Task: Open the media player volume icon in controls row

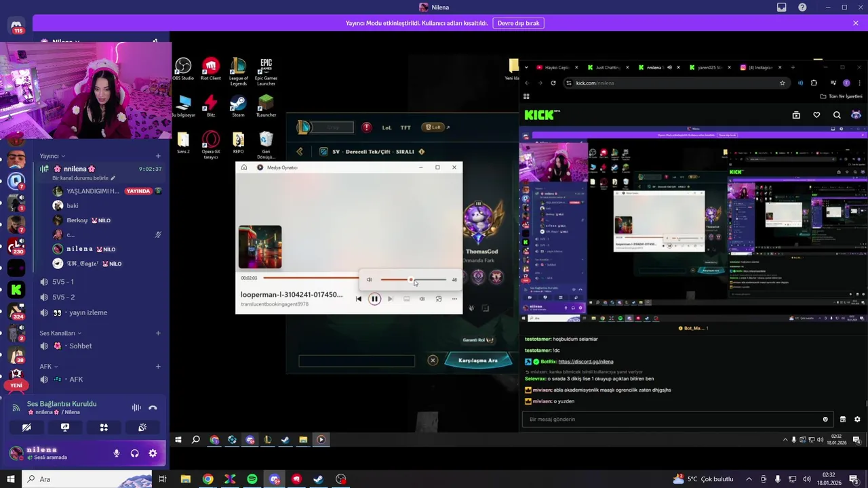Action: [422, 299]
